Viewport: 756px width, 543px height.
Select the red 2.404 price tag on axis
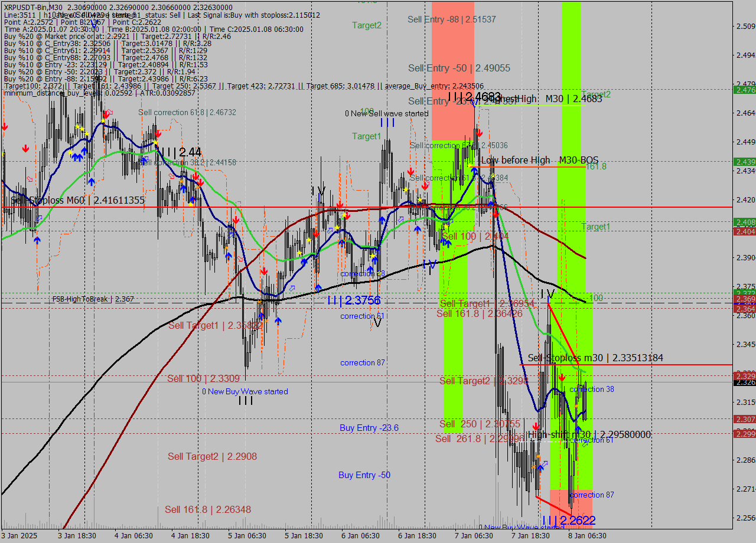(744, 231)
